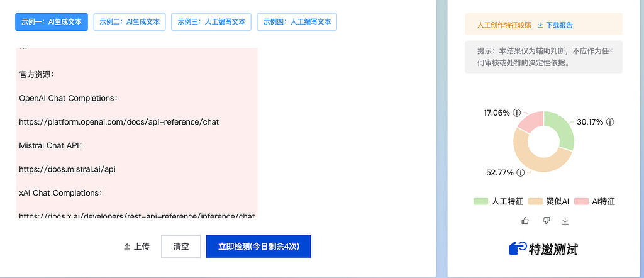Image resolution: width=644 pixels, height=278 pixels.
Task: Select tab 示例一：AI生成文本
Action: 52,22
